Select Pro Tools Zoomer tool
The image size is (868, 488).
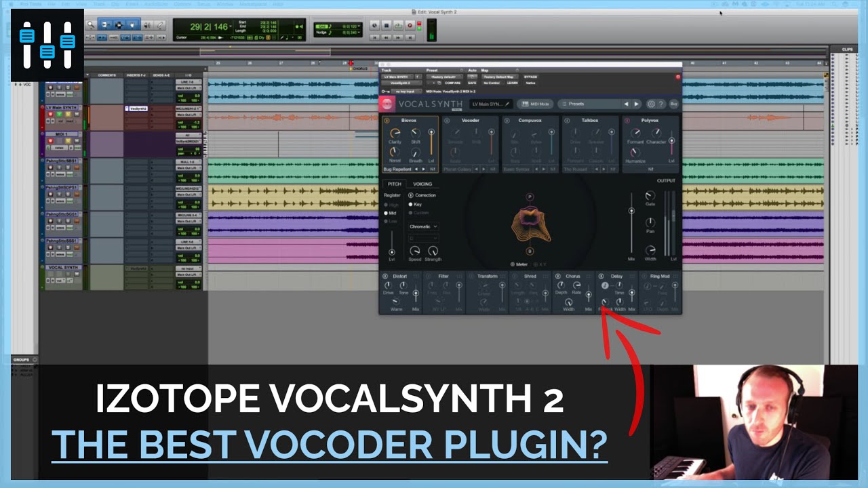tap(92, 25)
